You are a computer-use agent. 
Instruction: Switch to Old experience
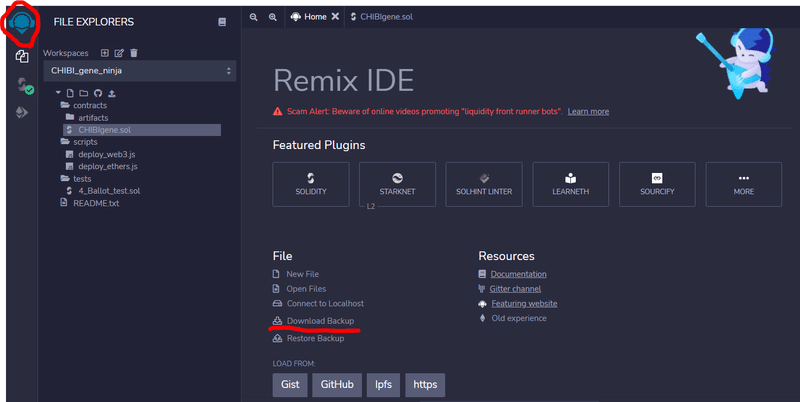click(x=519, y=318)
